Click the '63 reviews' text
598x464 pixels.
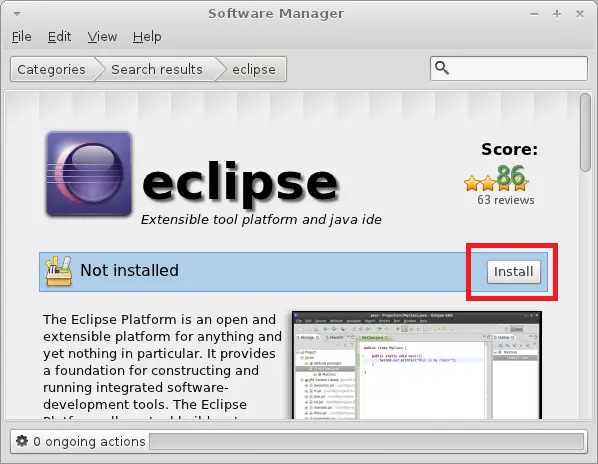click(506, 200)
